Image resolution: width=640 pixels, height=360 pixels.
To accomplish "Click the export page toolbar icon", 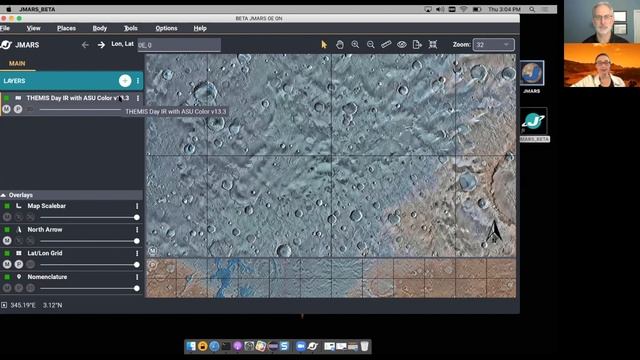I will pos(417,44).
